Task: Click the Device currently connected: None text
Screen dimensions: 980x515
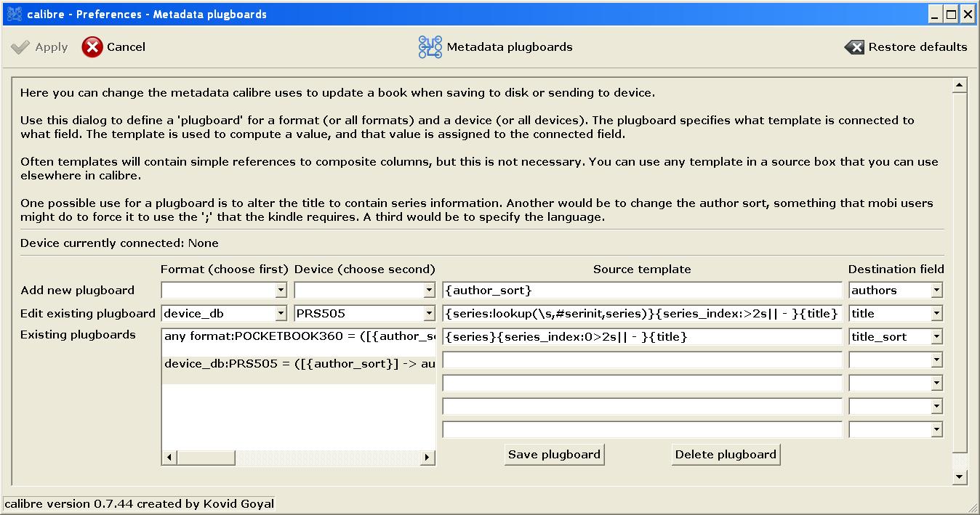Action: 119,243
